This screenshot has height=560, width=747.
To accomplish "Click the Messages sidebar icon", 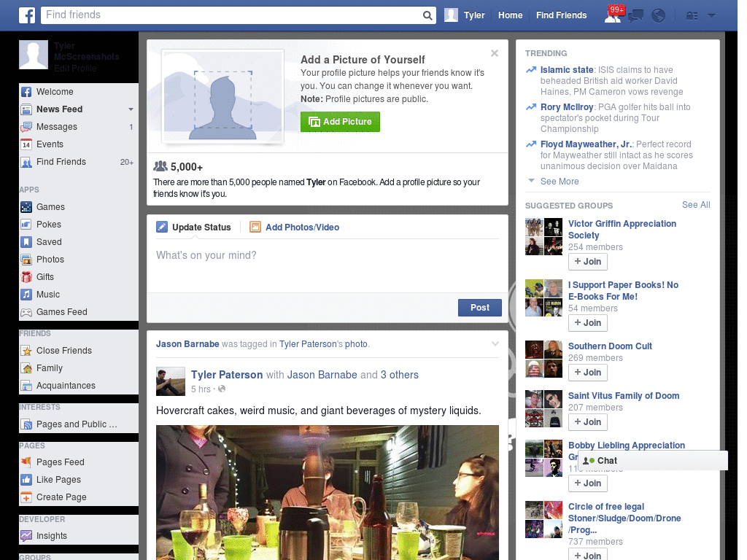I will click(26, 127).
